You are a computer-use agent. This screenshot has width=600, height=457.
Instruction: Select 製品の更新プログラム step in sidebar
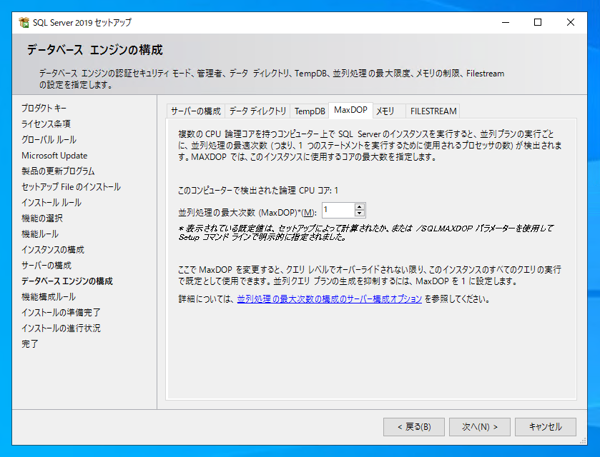click(x=58, y=171)
